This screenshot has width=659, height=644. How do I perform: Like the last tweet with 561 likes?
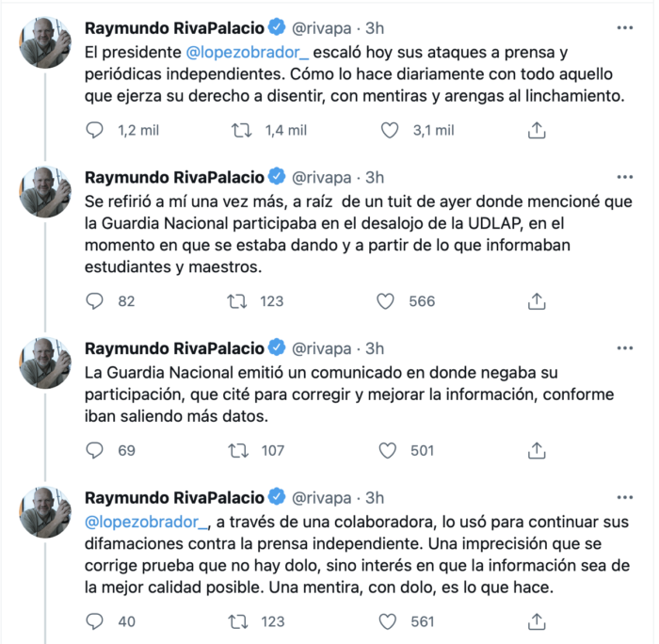pos(385,621)
